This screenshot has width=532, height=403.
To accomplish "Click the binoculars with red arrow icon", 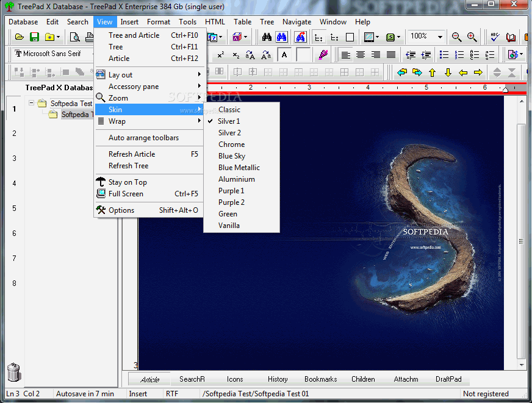I will click(300, 37).
